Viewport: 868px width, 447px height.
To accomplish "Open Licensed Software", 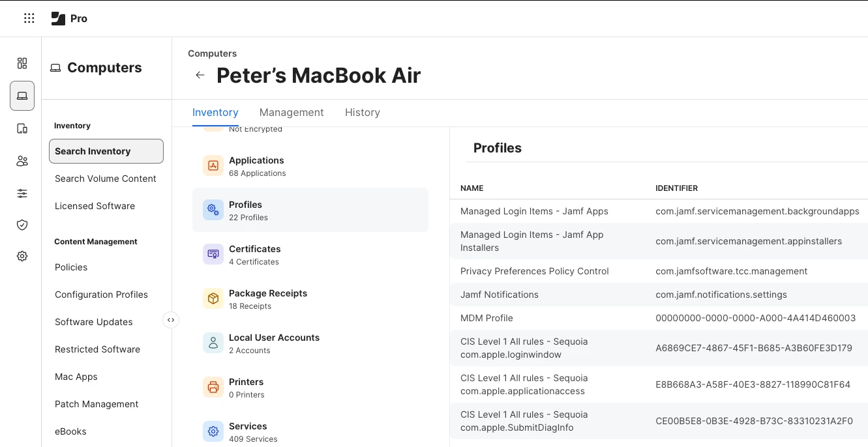I will tap(95, 206).
